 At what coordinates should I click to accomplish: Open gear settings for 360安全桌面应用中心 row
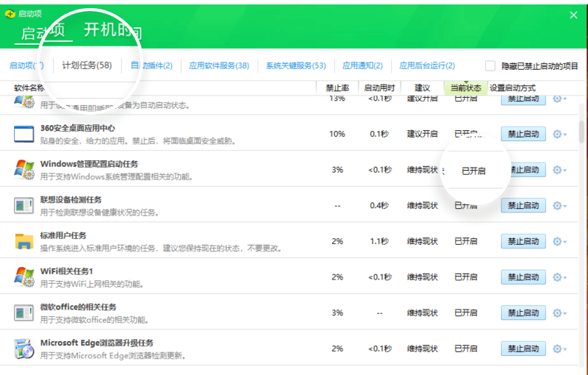coord(559,135)
